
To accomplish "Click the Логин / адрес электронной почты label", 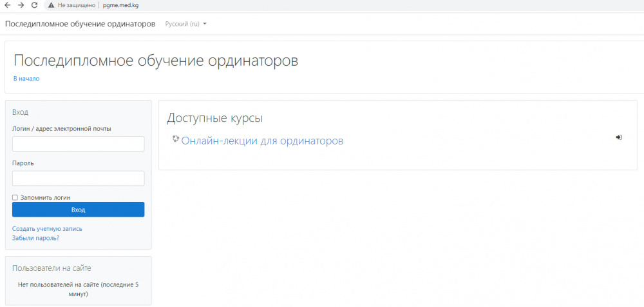I will 62,128.
